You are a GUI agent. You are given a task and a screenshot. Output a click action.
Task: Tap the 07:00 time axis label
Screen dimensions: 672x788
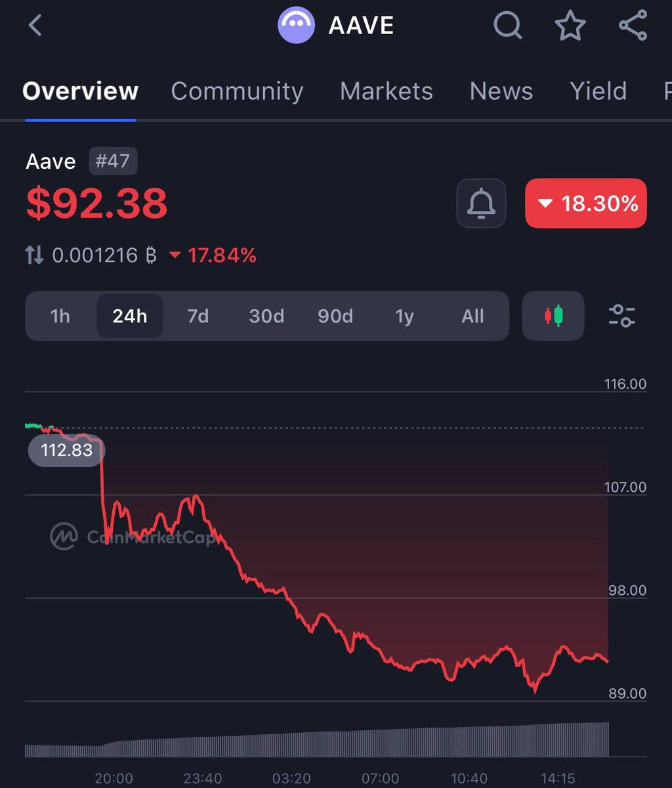pyautogui.click(x=380, y=779)
